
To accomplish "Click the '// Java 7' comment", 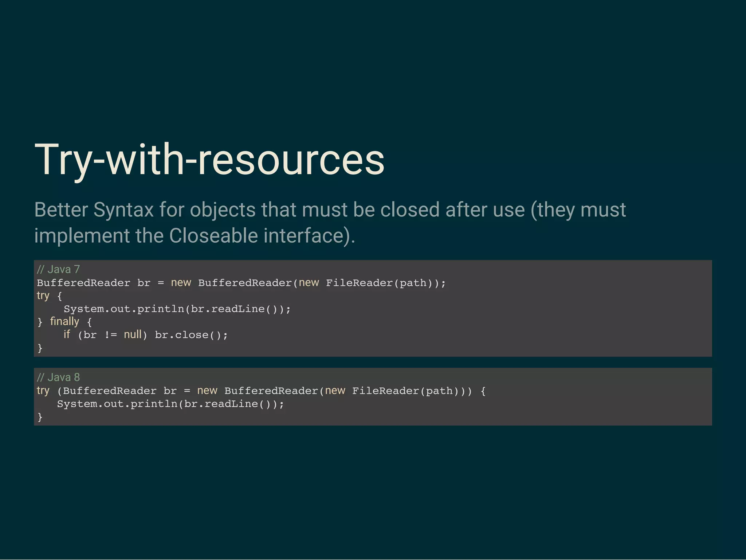I will point(58,269).
